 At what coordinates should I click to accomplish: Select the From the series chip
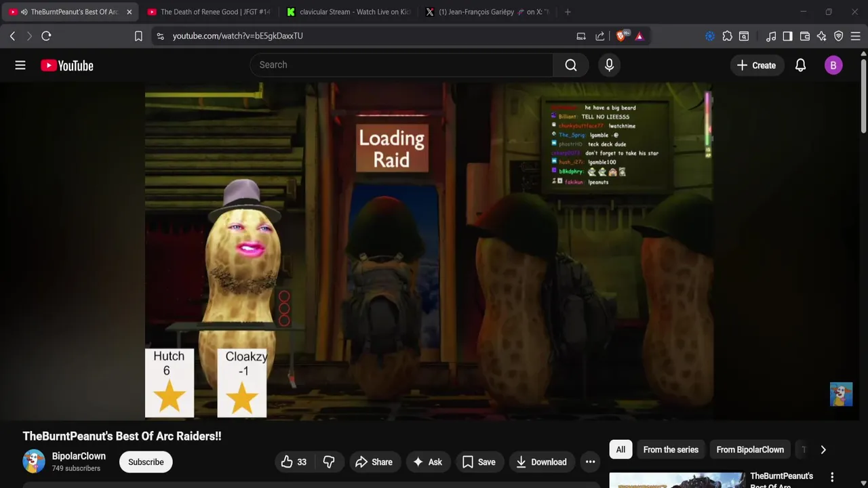tap(671, 450)
